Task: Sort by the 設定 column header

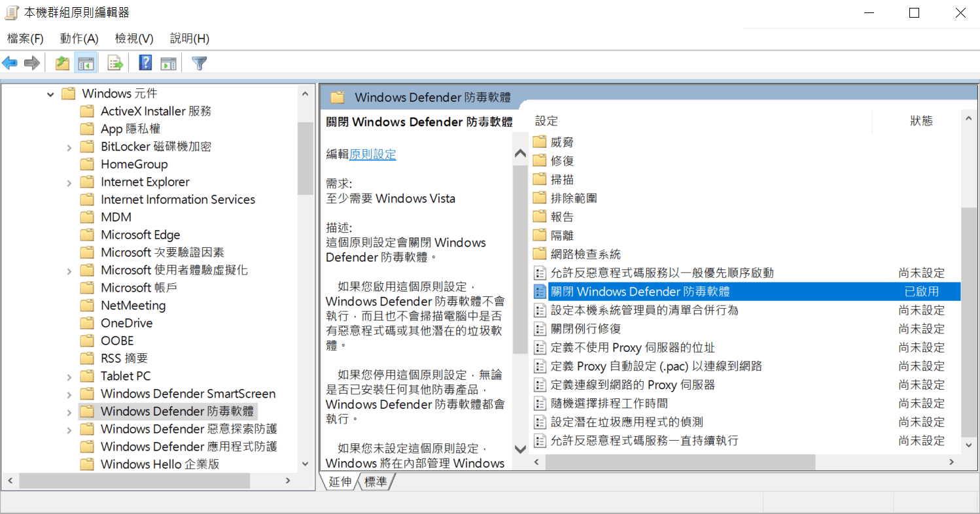Action: pos(547,121)
